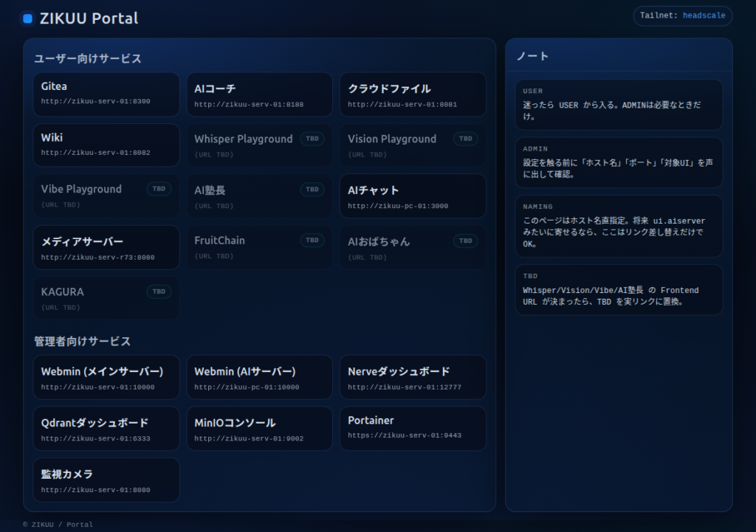Click the TBD badge on Vibe Playground

(159, 189)
